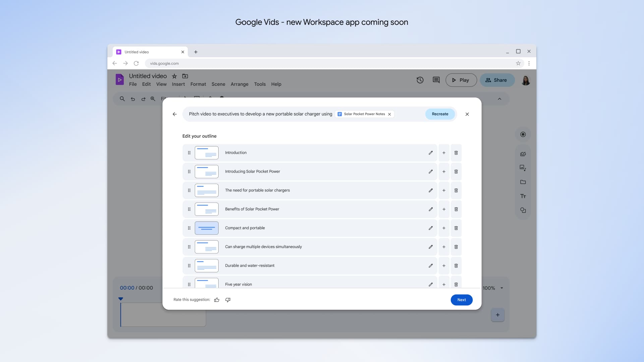The image size is (644, 362).
Task: Open the Drive folder panel
Action: click(x=523, y=182)
